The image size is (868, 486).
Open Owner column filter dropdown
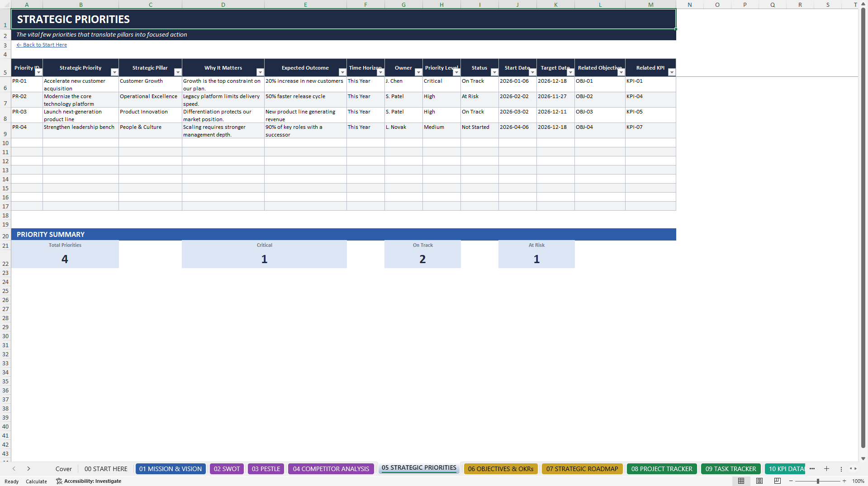[x=418, y=72]
